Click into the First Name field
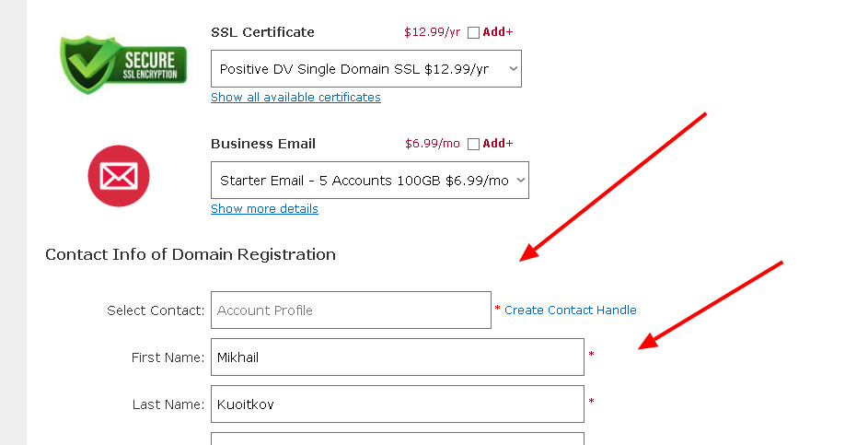This screenshot has height=445, width=868. pos(397,357)
